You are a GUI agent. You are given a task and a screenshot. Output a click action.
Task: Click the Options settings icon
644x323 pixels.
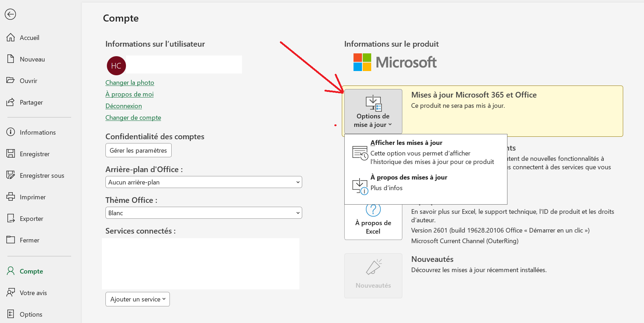(11, 314)
